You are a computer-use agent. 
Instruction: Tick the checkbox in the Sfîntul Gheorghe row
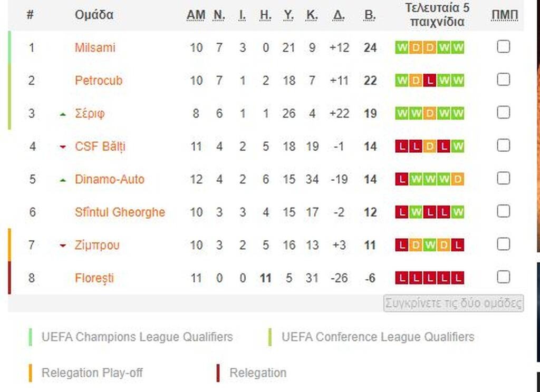pos(504,211)
